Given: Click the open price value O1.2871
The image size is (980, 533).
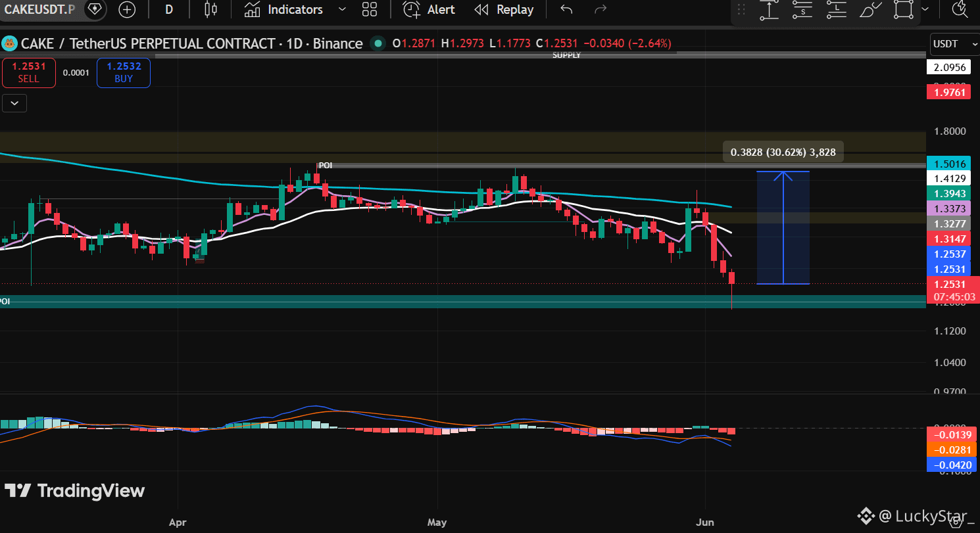Looking at the screenshot, I should tap(414, 44).
